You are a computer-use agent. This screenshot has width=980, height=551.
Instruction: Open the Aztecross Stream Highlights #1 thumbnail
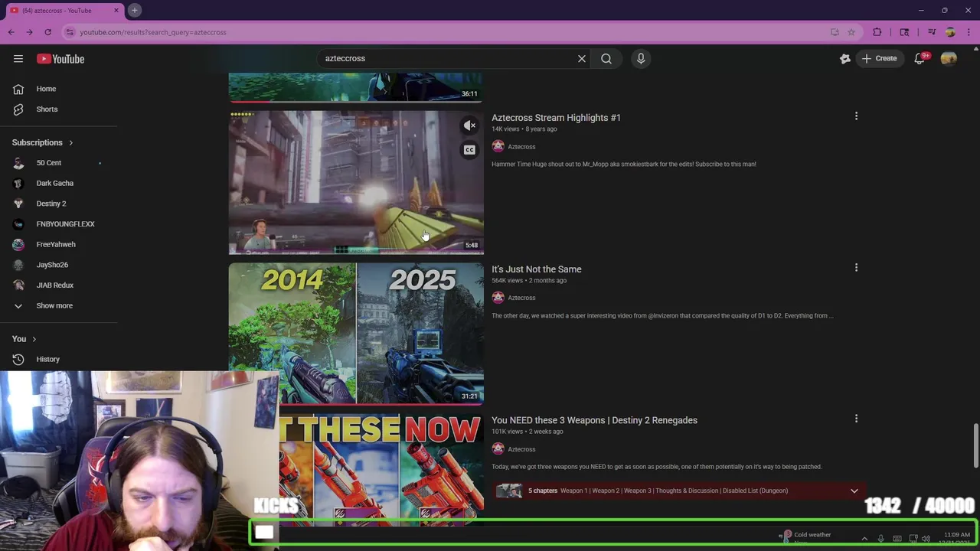356,182
